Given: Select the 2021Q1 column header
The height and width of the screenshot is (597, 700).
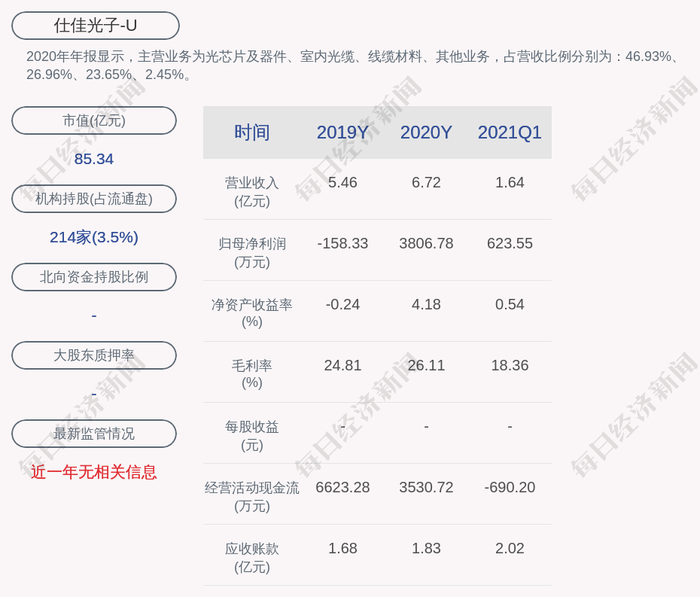Looking at the screenshot, I should 510,132.
